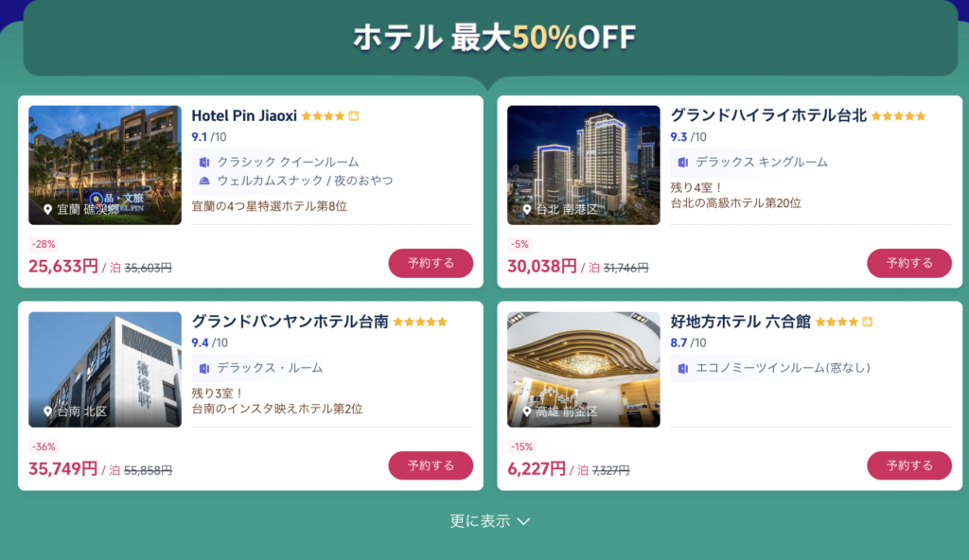Image resolution: width=969 pixels, height=560 pixels.
Task: Click the photo of グランドハイライホテル台北
Action: 583,165
